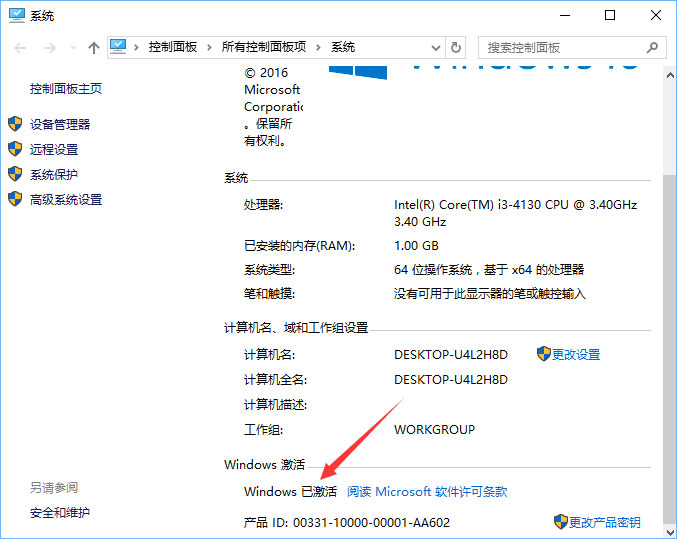Expand the address bar history dropdown

point(436,47)
